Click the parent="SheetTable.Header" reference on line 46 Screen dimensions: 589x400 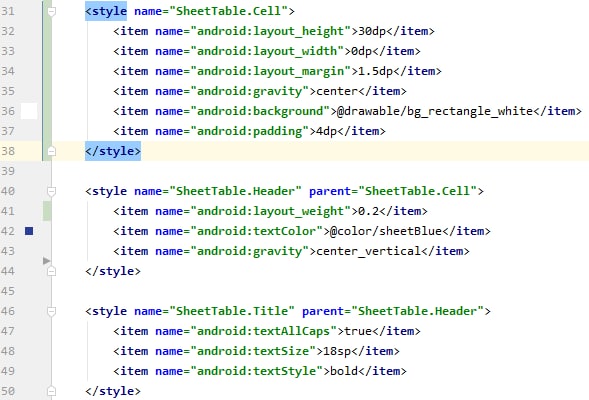point(393,311)
